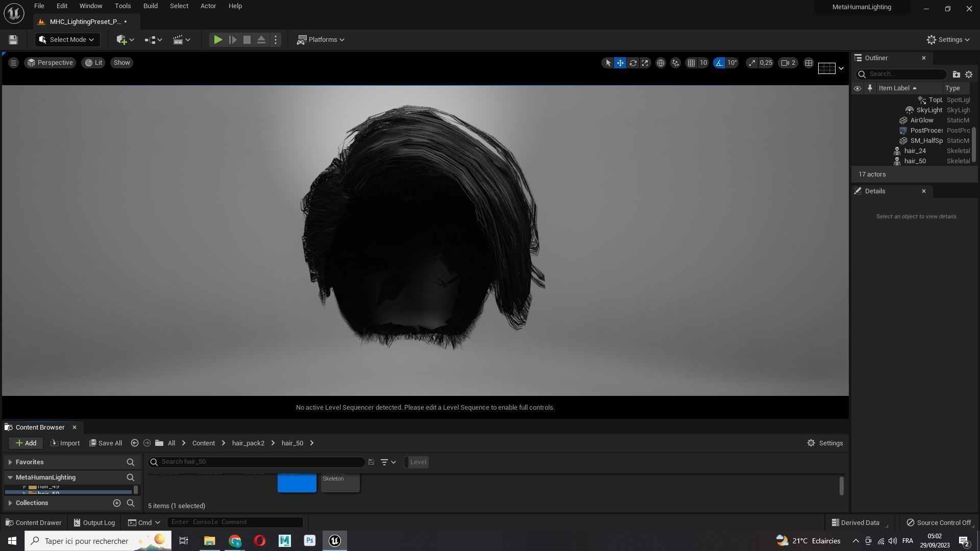Open the Platforms dropdown
Screen dimensions: 980x551
tap(321, 40)
